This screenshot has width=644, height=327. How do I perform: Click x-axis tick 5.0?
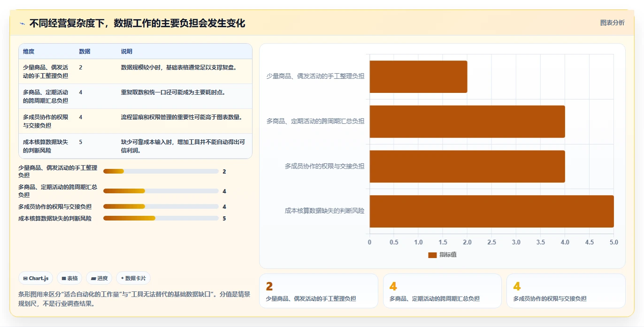[613, 242]
